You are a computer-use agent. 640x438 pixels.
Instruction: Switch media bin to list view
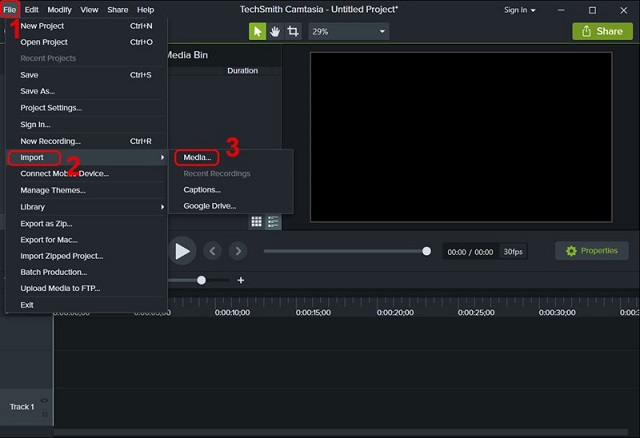[x=273, y=222]
